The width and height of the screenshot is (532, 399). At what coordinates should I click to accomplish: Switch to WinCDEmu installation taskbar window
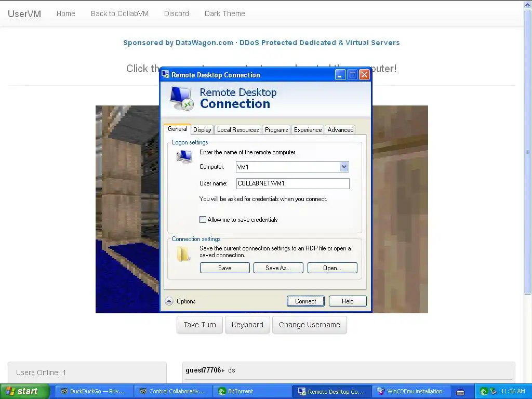point(411,391)
